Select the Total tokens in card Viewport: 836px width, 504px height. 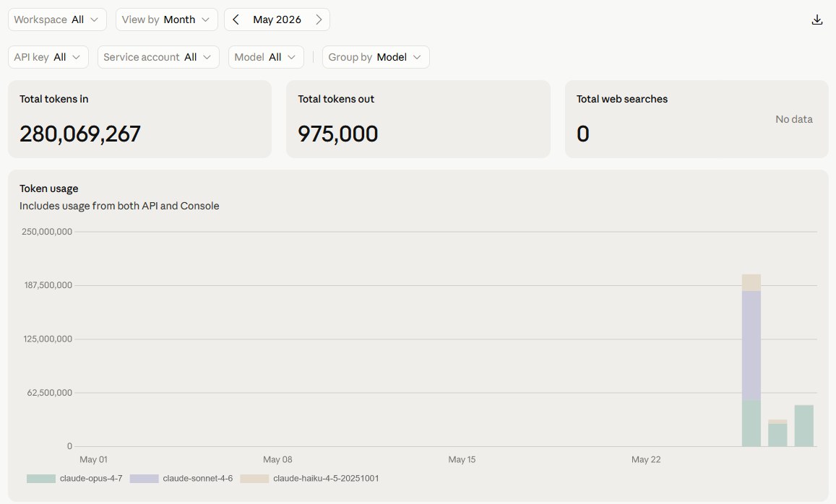139,119
